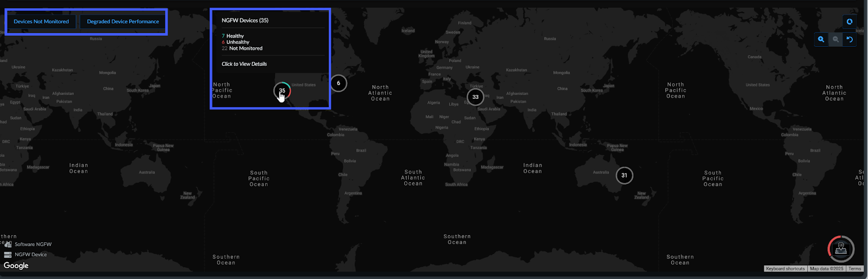Click the '7 Healthy' status line
Image resolution: width=868 pixels, height=279 pixels.
(x=233, y=36)
